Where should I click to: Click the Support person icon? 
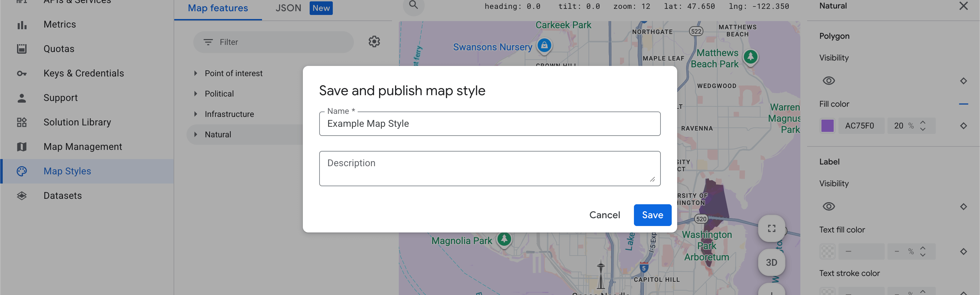click(22, 98)
